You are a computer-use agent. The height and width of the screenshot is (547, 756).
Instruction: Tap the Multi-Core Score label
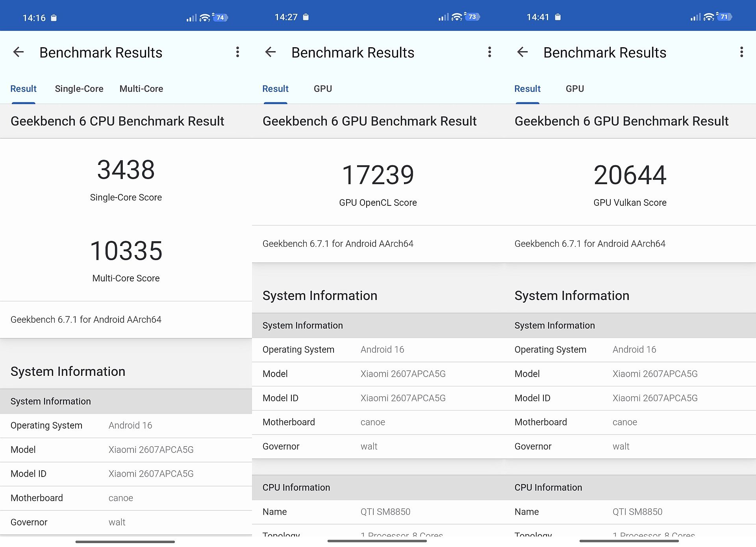click(x=126, y=278)
